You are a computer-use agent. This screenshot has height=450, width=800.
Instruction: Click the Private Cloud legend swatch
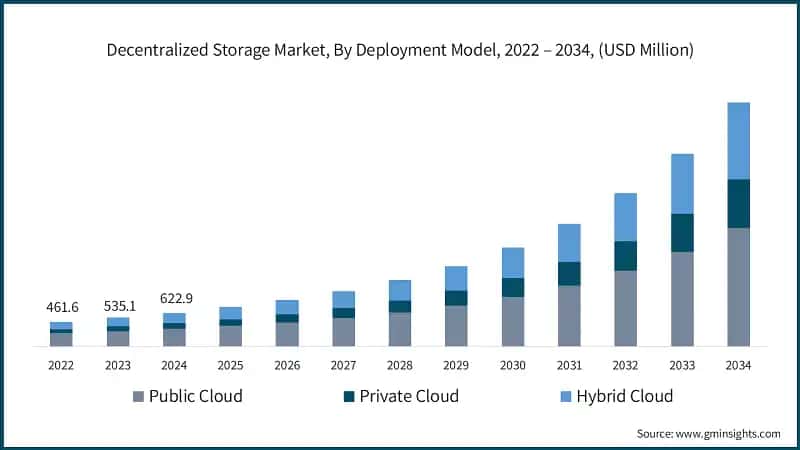coord(349,396)
